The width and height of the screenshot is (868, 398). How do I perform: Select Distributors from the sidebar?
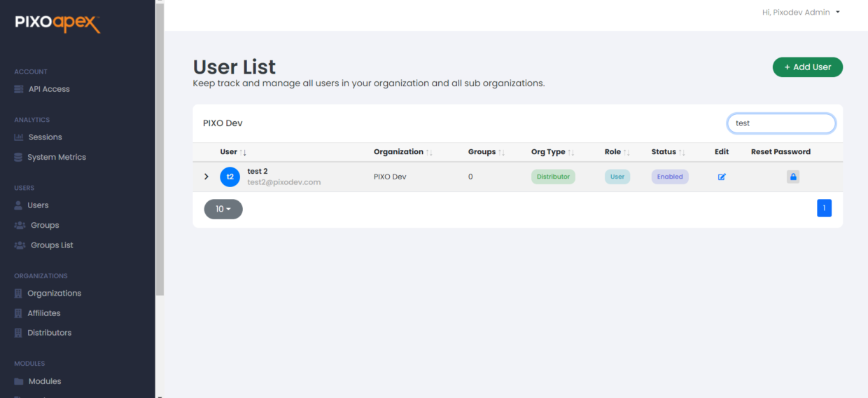tap(43, 333)
